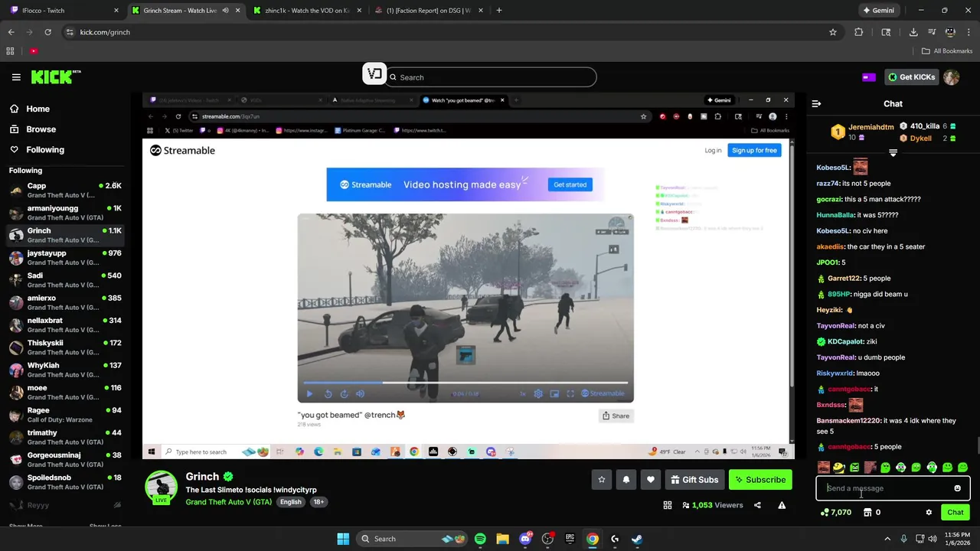
Task: Click the green Chat send button
Action: click(x=955, y=513)
